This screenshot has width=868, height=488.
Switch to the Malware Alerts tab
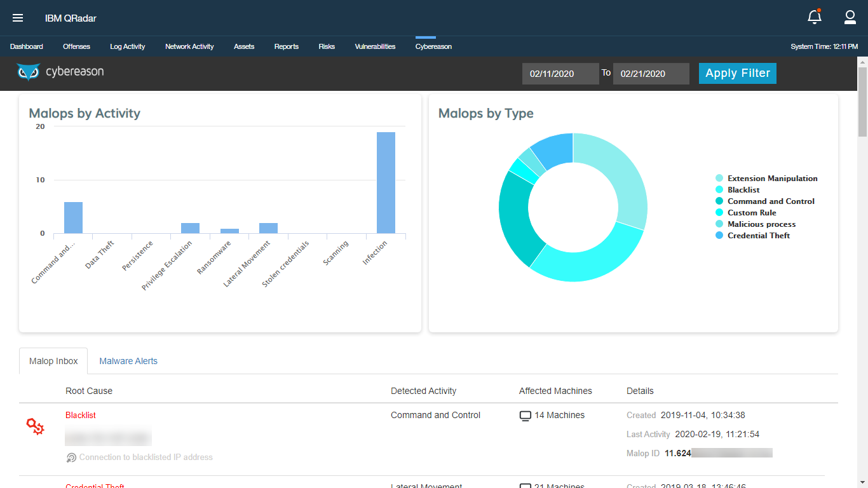coord(128,360)
